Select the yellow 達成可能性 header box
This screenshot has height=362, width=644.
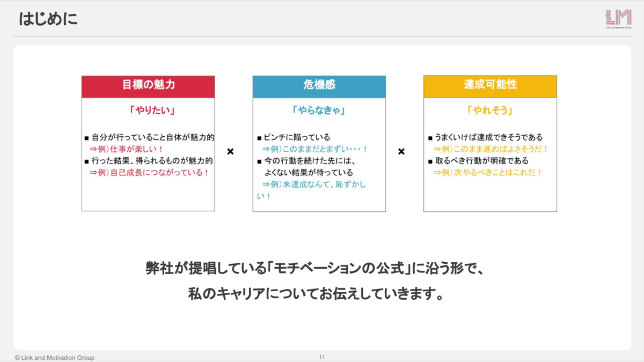[490, 86]
